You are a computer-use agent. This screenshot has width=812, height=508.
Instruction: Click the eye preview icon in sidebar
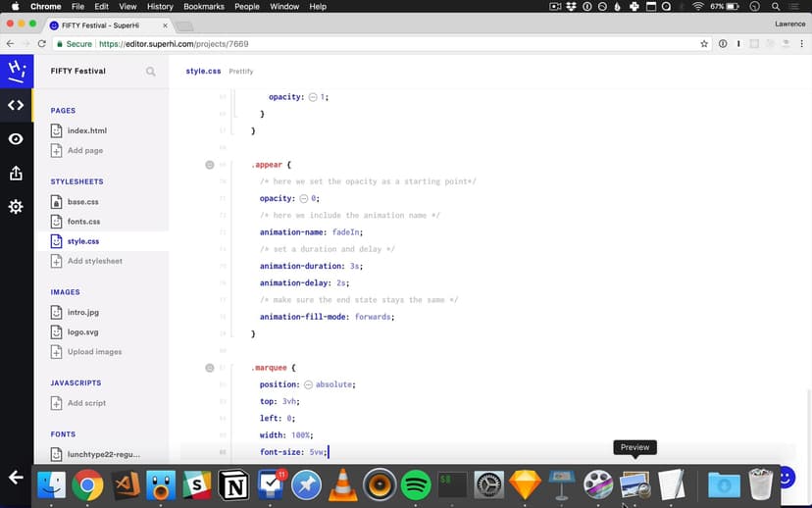pos(16,139)
